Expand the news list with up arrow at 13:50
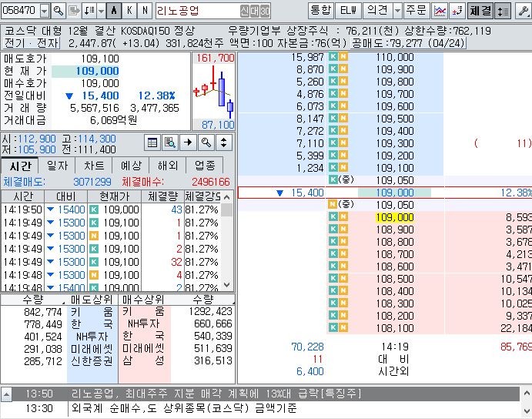This screenshot has width=532, height=419. tap(5, 394)
